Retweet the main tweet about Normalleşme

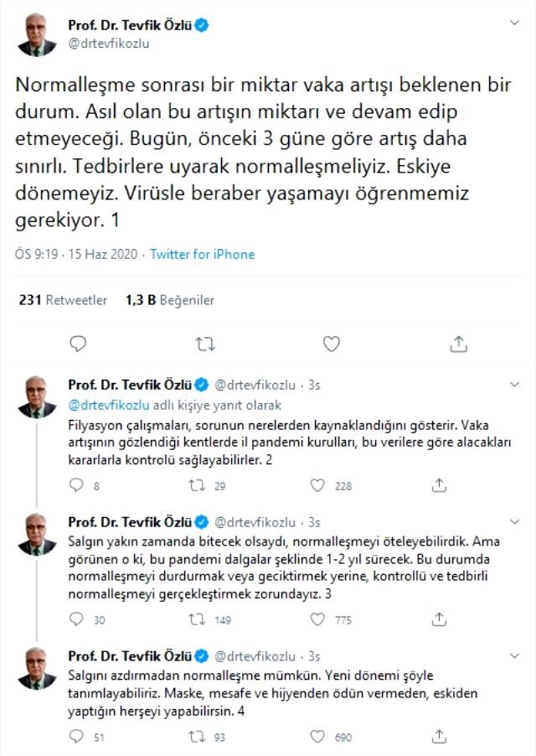tap(205, 344)
